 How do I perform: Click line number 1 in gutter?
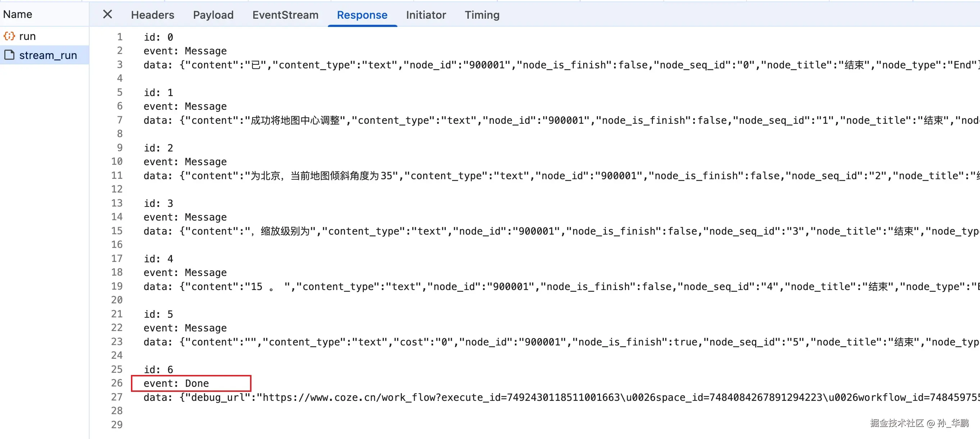point(119,37)
